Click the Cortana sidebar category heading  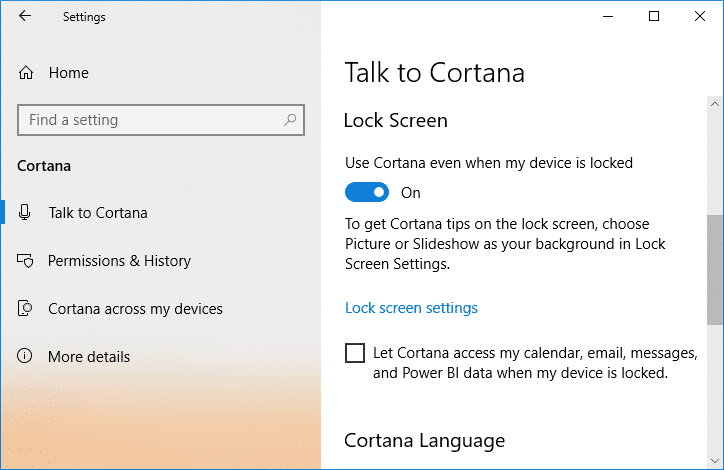(x=44, y=166)
